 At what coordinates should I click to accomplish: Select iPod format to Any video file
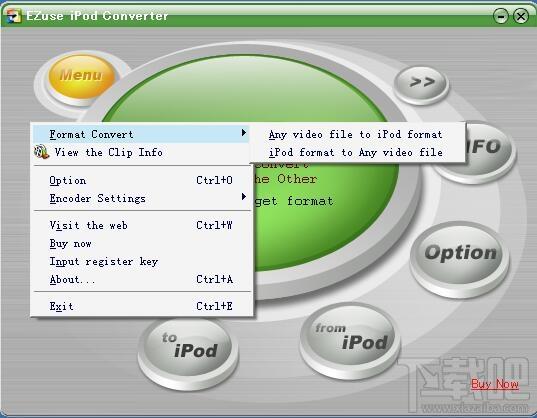[357, 152]
